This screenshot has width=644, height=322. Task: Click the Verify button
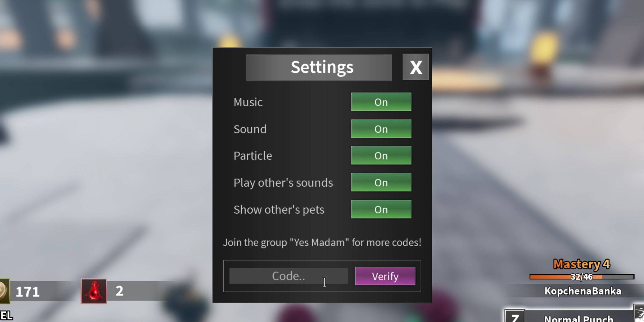coord(384,276)
